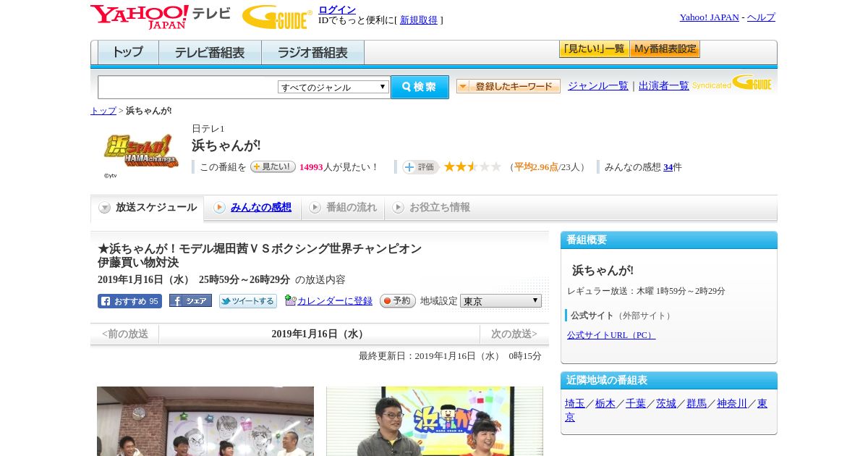
Task: Click the 検索 search button
Action: [x=420, y=87]
